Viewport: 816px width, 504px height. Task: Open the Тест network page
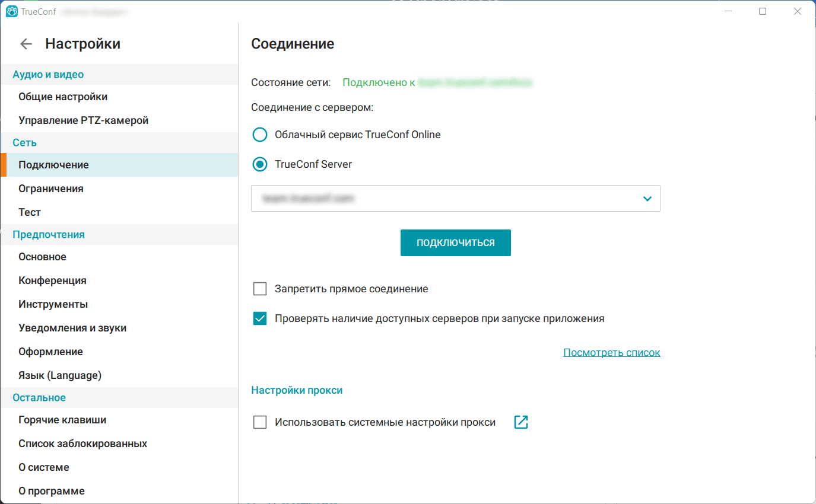tap(119, 212)
